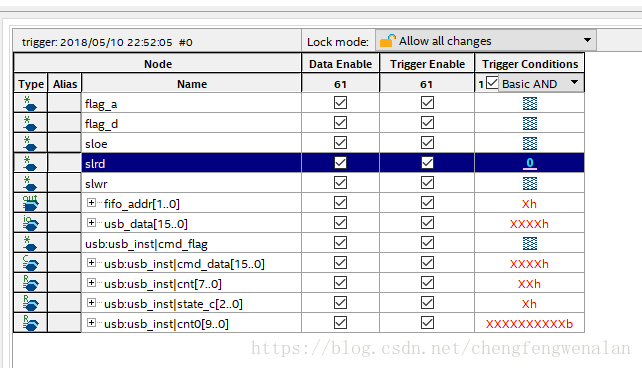Click the trigger timestamp label
Image resolution: width=642 pixels, height=368 pixels.
(x=107, y=42)
